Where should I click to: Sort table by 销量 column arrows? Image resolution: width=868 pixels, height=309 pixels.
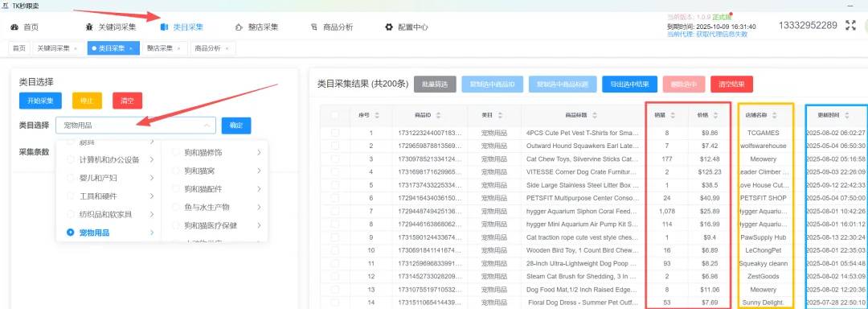tap(674, 115)
